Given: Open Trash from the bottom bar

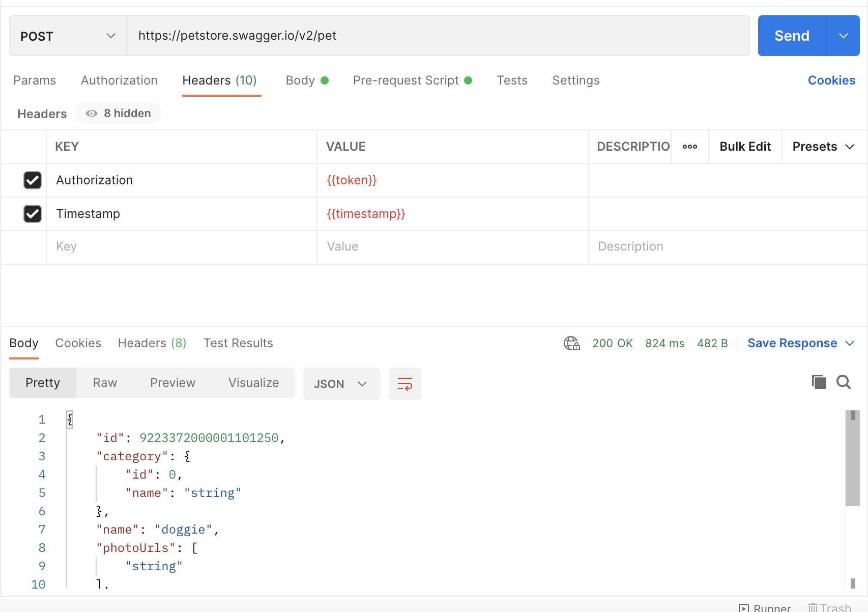Looking at the screenshot, I should point(829,607).
